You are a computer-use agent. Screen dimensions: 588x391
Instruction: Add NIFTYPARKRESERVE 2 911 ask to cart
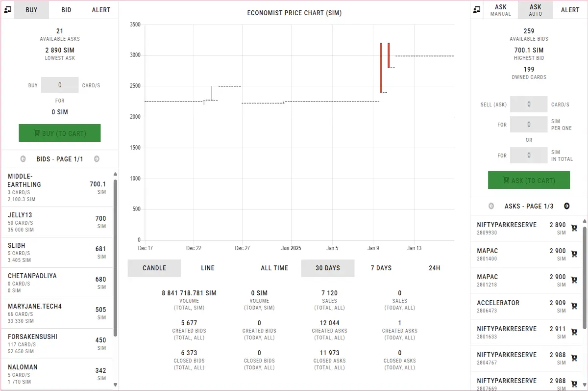coord(574,332)
